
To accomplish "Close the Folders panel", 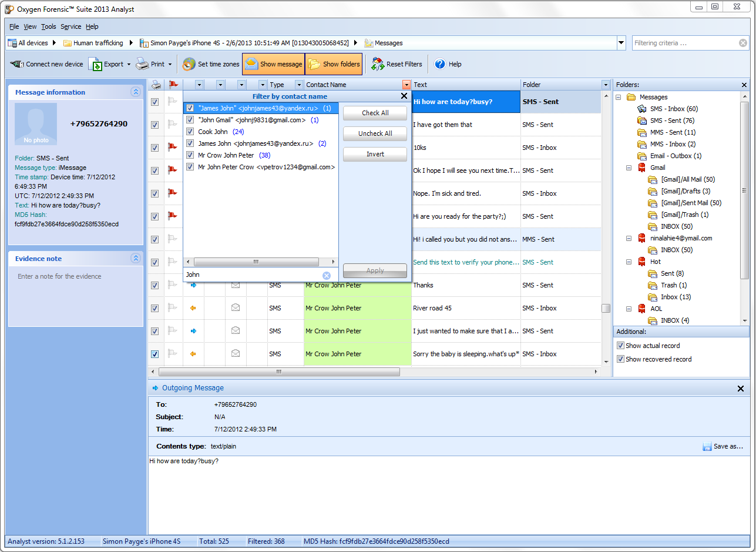I will (x=744, y=85).
